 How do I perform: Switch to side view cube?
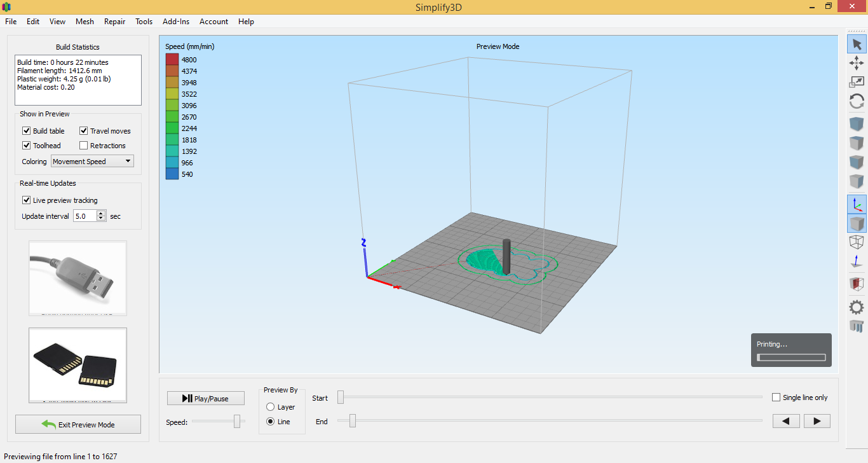pyautogui.click(x=857, y=181)
